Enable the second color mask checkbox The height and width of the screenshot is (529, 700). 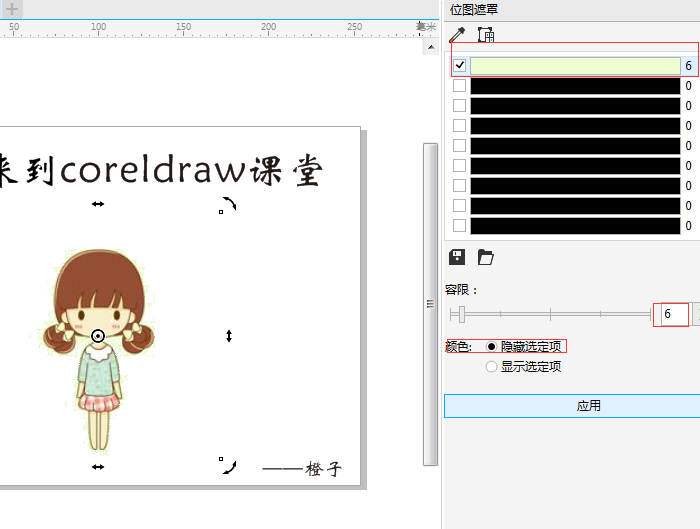coord(460,86)
